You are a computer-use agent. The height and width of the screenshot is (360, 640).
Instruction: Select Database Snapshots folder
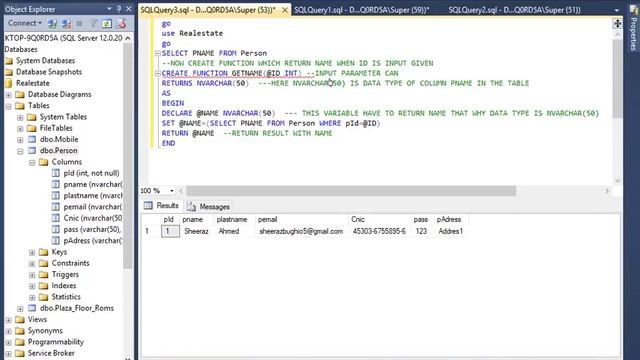(49, 72)
